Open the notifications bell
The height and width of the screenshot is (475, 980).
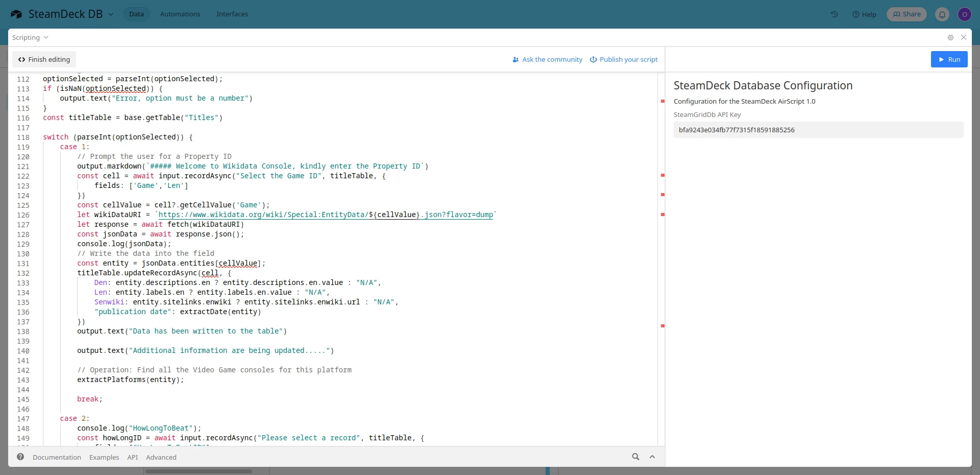(x=942, y=14)
